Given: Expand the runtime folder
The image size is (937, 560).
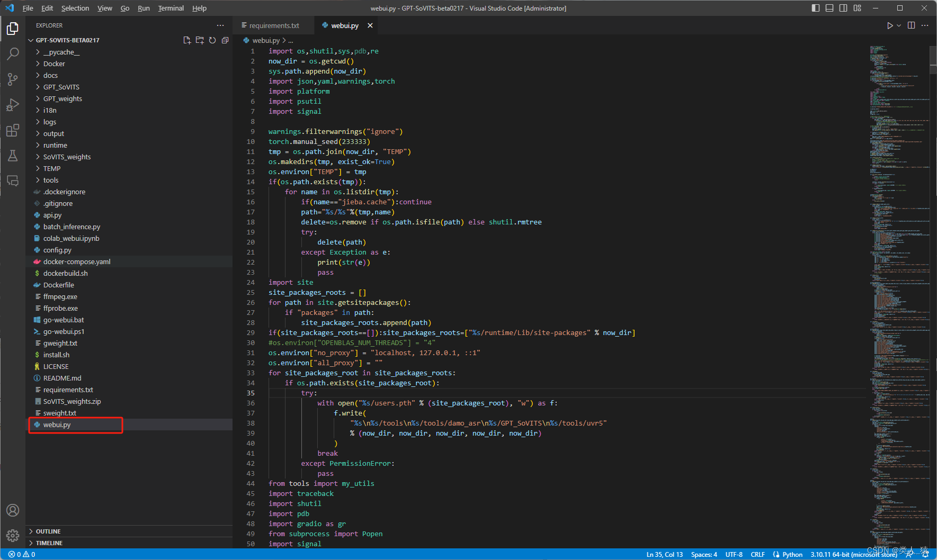Looking at the screenshot, I should click(x=129, y=145).
